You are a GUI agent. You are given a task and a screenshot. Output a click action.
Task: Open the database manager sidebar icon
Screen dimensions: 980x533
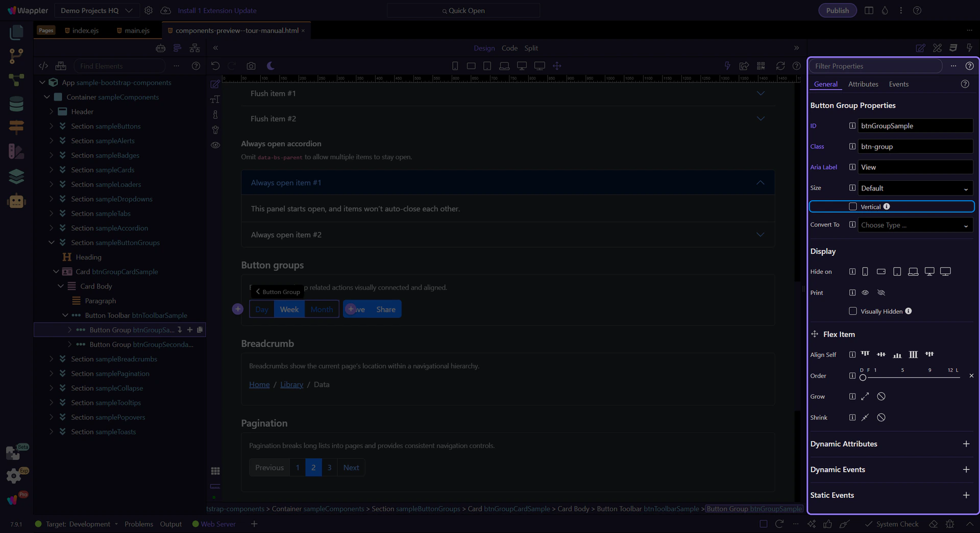click(x=16, y=104)
